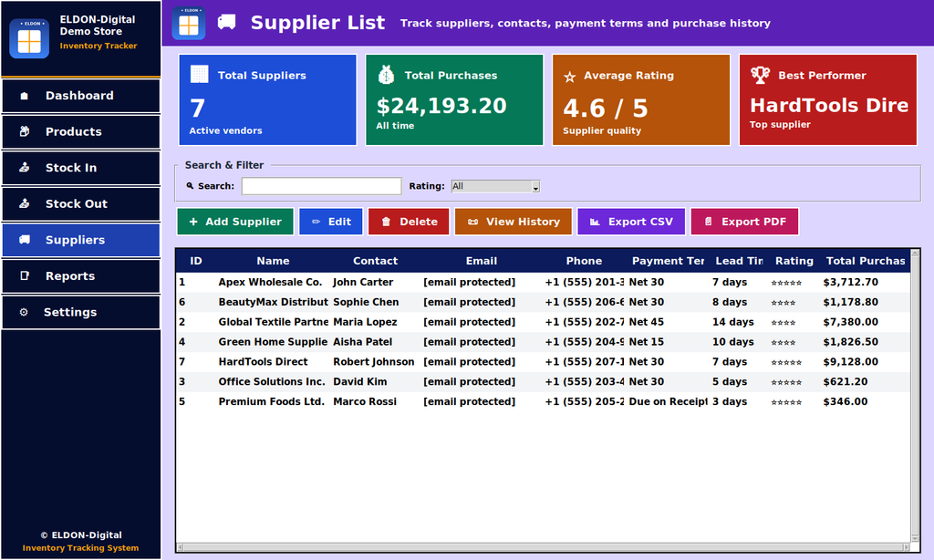Sort by the Rating column header
Screen dimensions: 934x560
pos(794,261)
